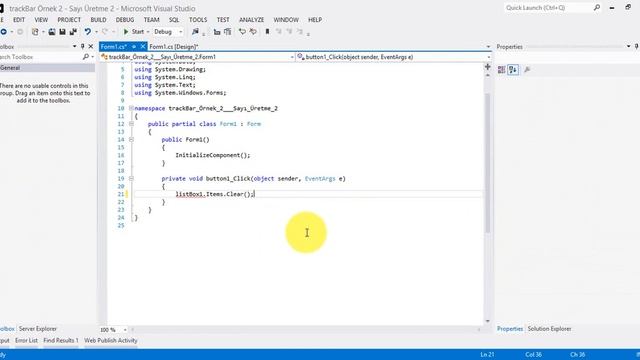
Task: Open the Server Explorer tab
Action: point(38,329)
